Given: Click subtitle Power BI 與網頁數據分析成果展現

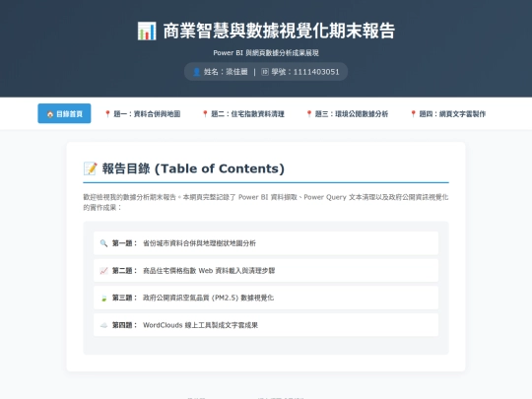Looking at the screenshot, I should (x=266, y=53).
